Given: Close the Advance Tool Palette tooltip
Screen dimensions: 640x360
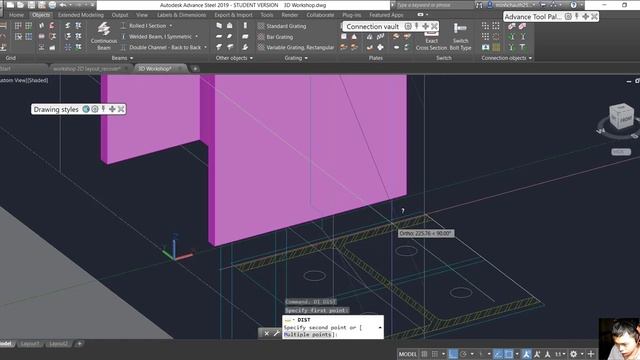Looking at the screenshot, I should 594,16.
